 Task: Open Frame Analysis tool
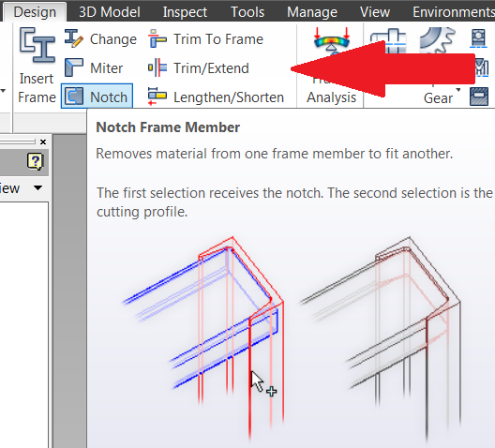[x=331, y=66]
